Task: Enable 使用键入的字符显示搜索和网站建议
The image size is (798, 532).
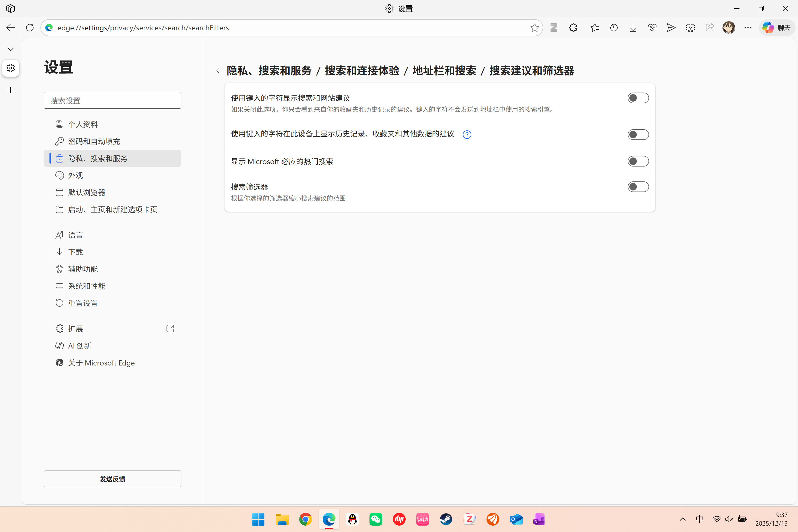Action: point(638,98)
